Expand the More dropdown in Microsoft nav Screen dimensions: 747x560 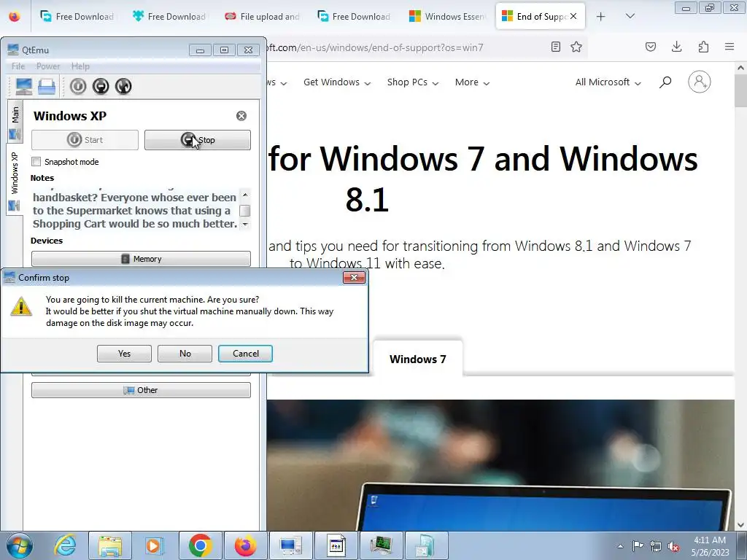pos(472,82)
